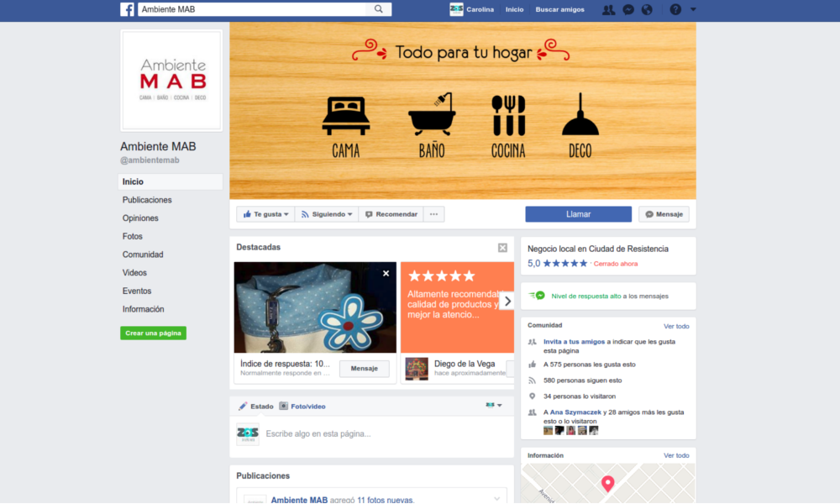Show next featured card with right arrow

coord(507,301)
